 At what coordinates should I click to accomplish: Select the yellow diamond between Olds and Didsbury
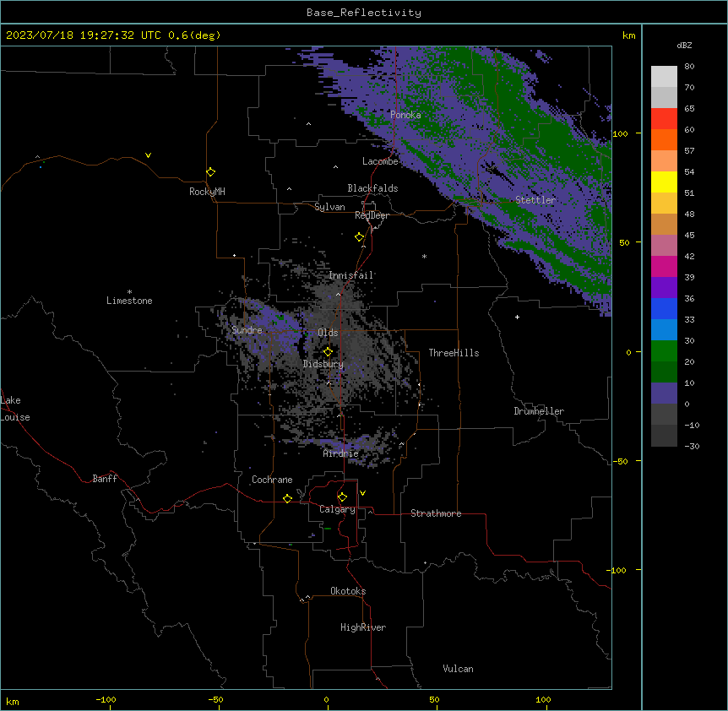pos(328,352)
